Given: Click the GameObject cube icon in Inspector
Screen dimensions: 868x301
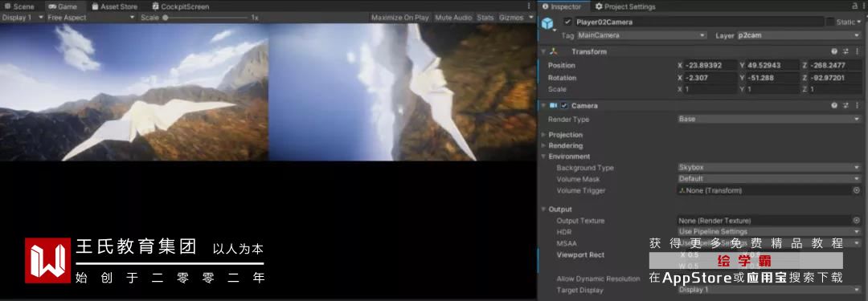Looking at the screenshot, I should [547, 23].
